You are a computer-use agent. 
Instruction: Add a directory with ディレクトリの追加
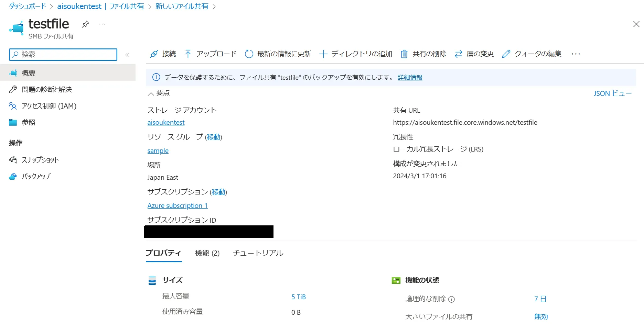[x=356, y=54]
